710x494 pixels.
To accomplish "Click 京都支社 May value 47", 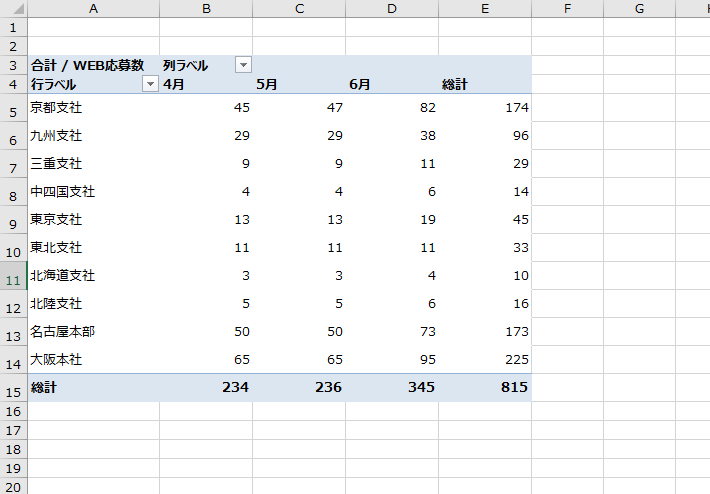I will pyautogui.click(x=299, y=108).
